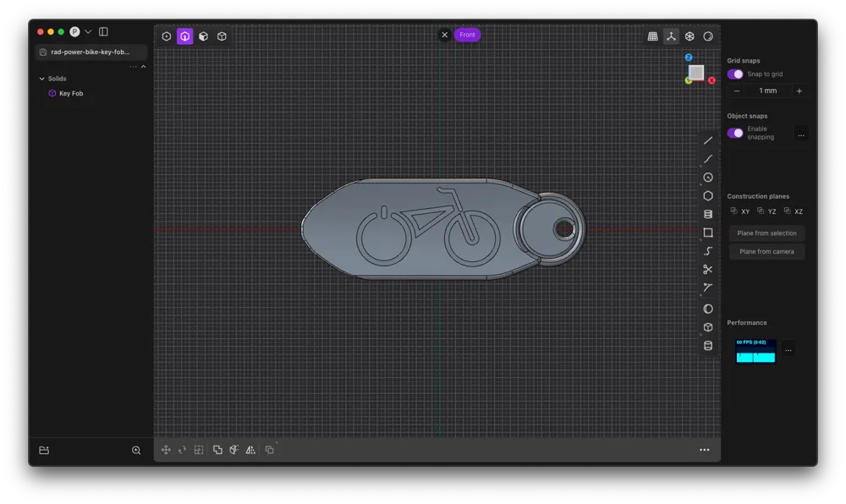Select the Rectangle sketch tool

click(x=708, y=231)
